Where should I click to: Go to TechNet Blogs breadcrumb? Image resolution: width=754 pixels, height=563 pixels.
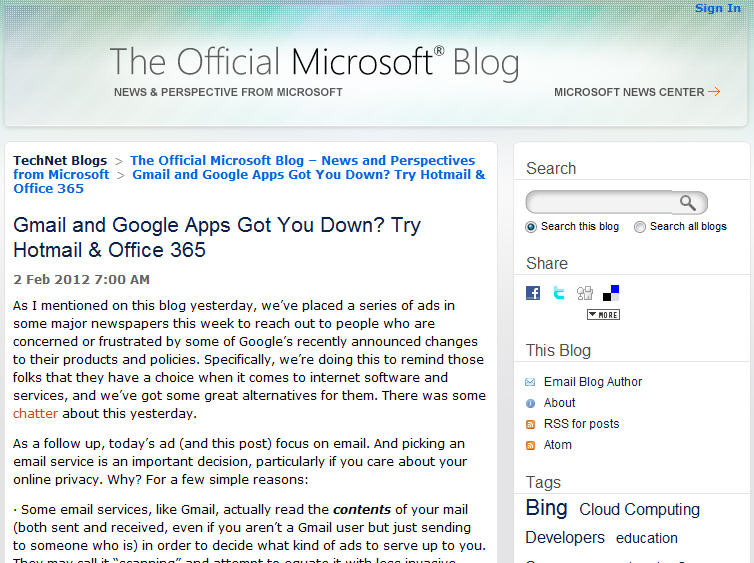tap(60, 161)
